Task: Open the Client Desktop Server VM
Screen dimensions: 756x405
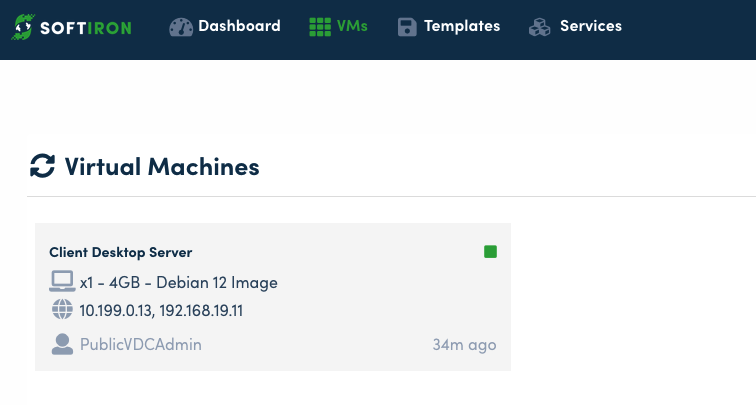Action: (x=121, y=252)
